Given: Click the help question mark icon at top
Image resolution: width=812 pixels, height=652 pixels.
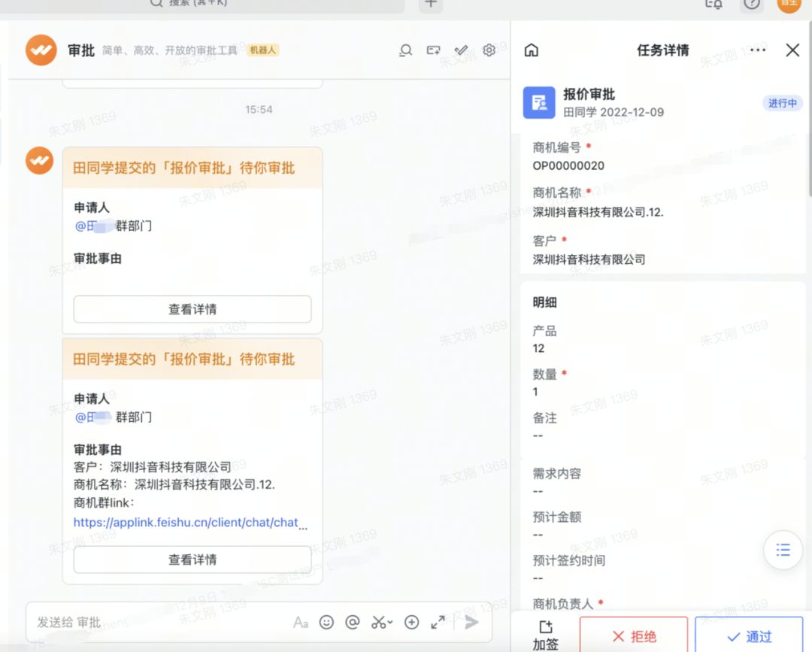Looking at the screenshot, I should pos(751,5).
